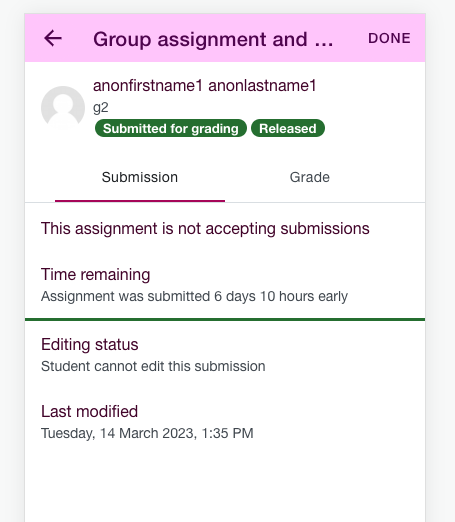Viewport: 455px width, 522px height.
Task: Select the Student cannot edit submission text
Action: click(x=153, y=366)
